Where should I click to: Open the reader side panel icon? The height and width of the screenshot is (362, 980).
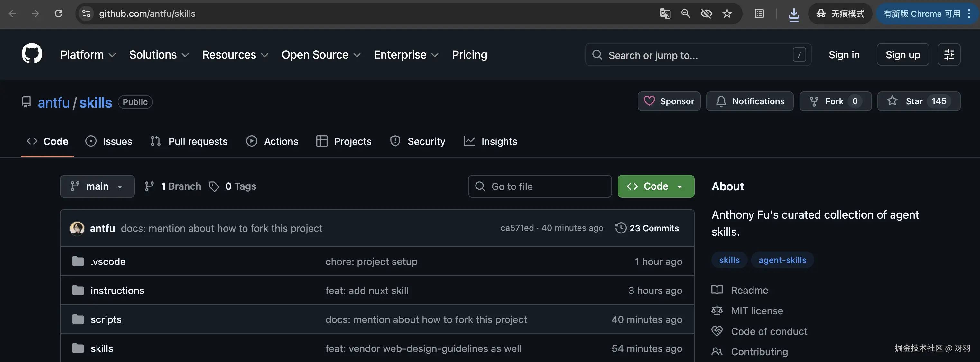pyautogui.click(x=759, y=14)
